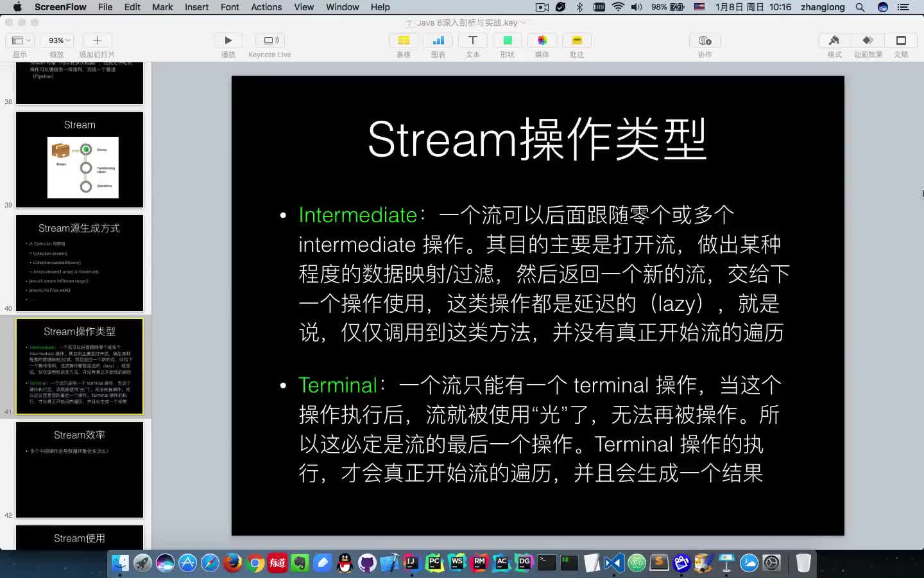
Task: Open Evernote from the Dock
Action: (x=300, y=563)
